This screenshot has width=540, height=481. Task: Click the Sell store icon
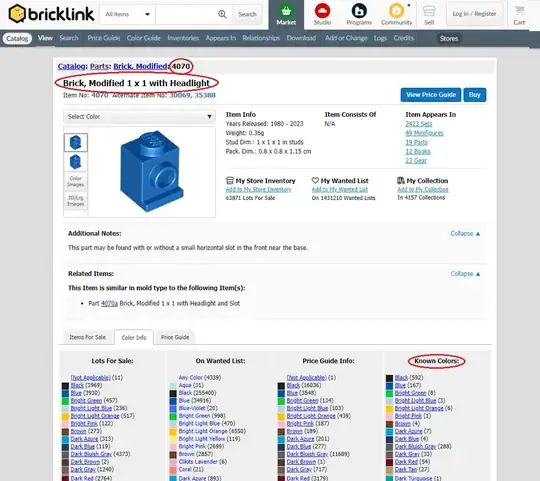point(429,11)
